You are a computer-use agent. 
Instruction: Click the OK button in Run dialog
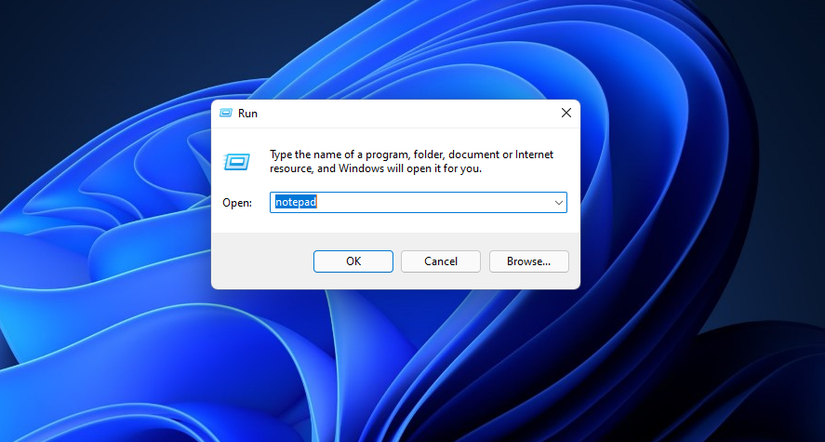353,261
